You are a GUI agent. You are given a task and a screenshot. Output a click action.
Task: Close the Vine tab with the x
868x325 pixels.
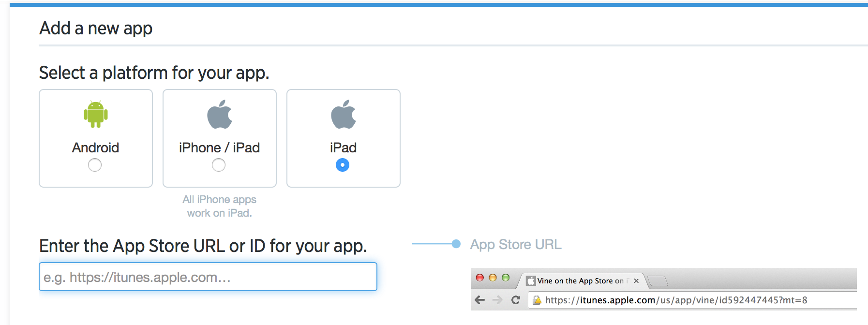click(636, 281)
